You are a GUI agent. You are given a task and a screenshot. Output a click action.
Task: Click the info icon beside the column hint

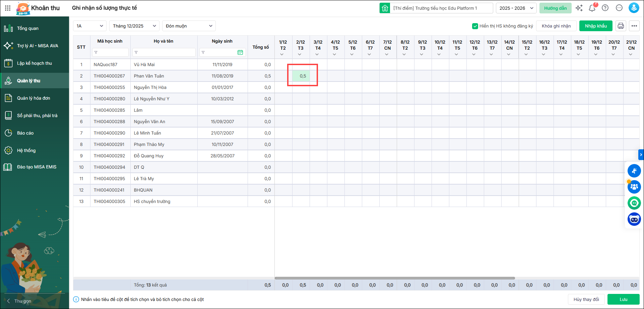pos(76,299)
